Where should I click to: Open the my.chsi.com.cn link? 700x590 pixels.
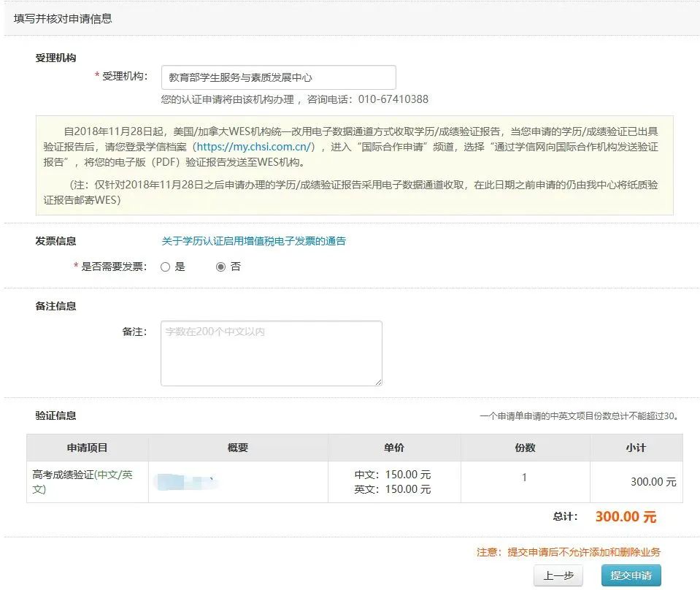click(x=253, y=147)
